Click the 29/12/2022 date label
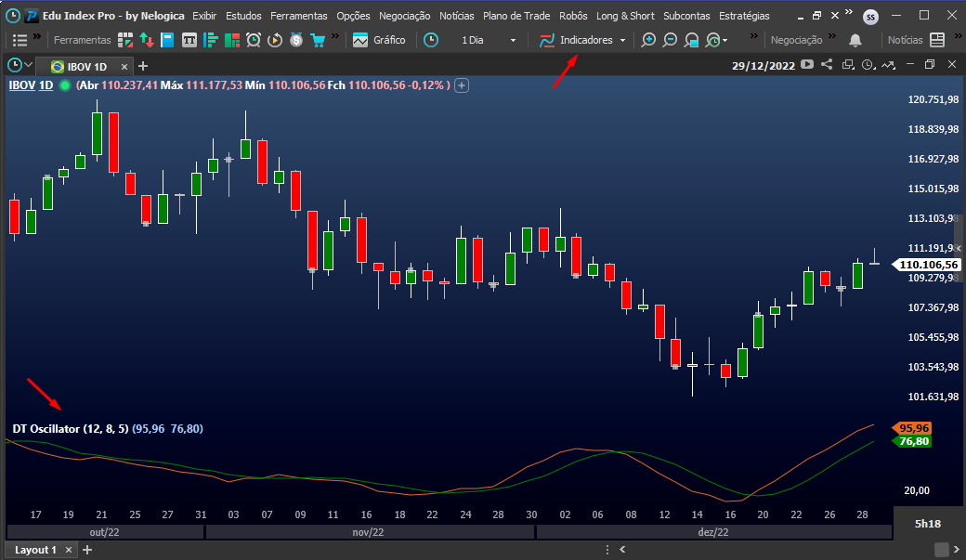This screenshot has width=966, height=560. (x=764, y=66)
